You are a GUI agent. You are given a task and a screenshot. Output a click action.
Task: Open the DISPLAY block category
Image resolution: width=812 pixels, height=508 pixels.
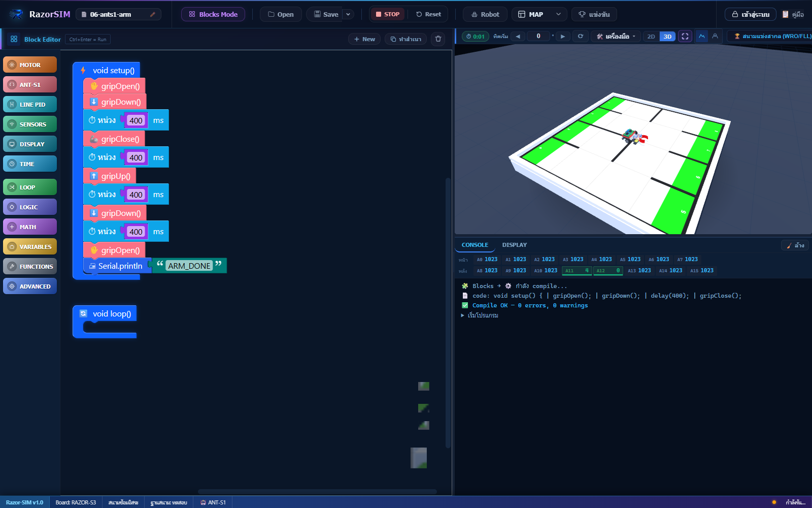click(30, 144)
